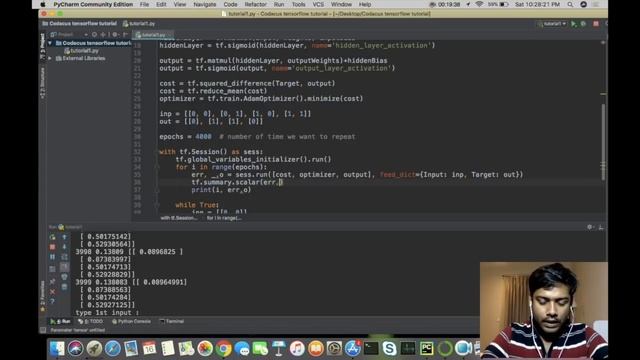
Task: Collapse the Codecus tensorflow tutorial project folder
Action: click(x=50, y=43)
